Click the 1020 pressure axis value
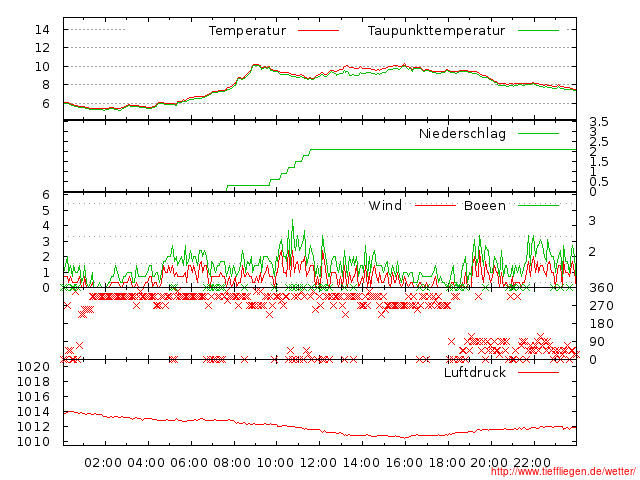Viewport: 640px width, 480px height. click(33, 367)
